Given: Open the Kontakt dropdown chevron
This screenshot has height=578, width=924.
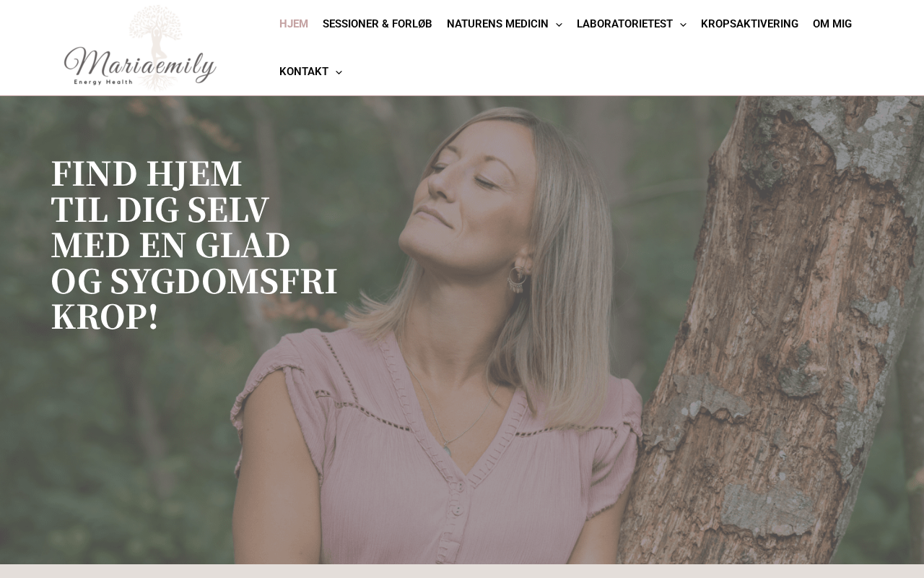Looking at the screenshot, I should click(339, 72).
